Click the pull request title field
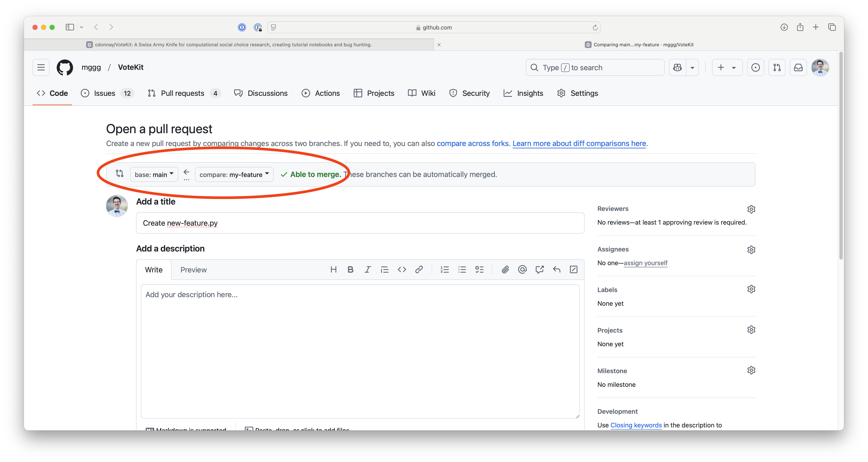The width and height of the screenshot is (868, 462). click(x=360, y=223)
